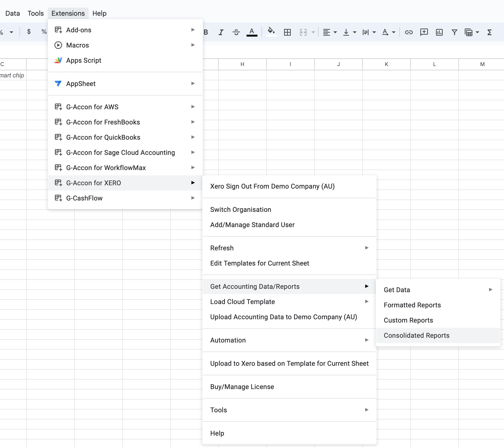Choose Switch Organisation
Viewport: 504px width, 447px height.
290,210
